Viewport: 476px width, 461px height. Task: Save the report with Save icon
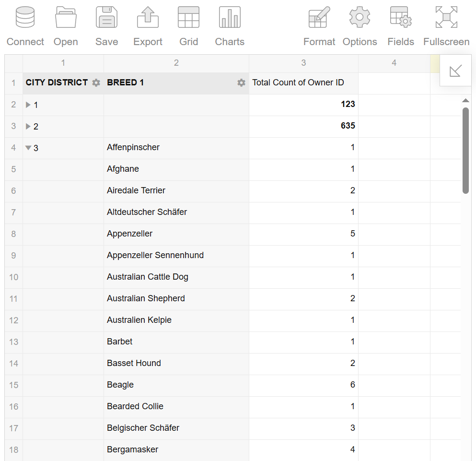[x=106, y=17]
